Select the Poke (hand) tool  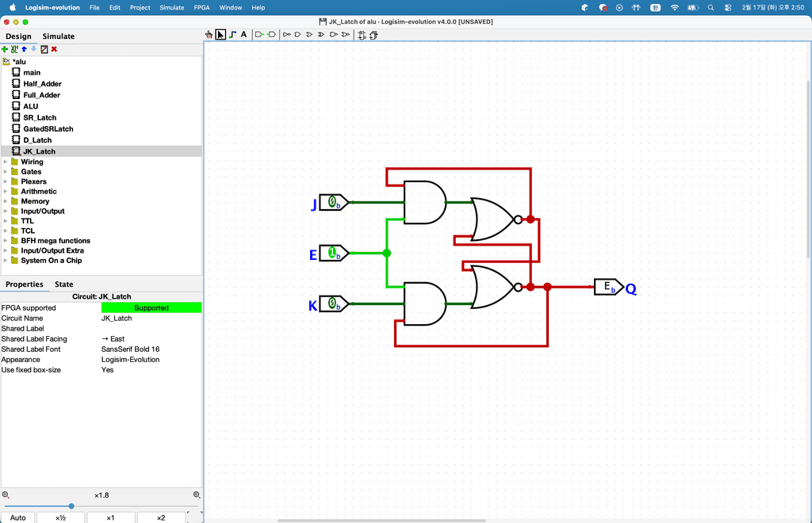(x=209, y=35)
